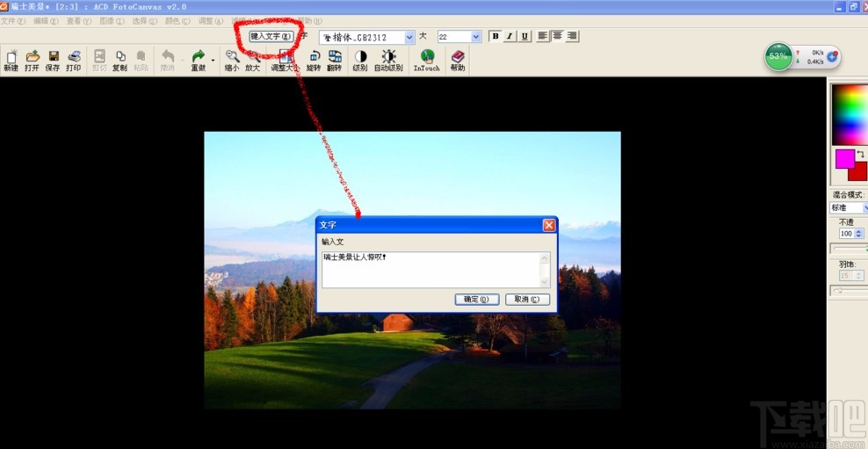The height and width of the screenshot is (449, 868).
Task: Click the text box scrollbar up arrow
Action: tap(545, 258)
